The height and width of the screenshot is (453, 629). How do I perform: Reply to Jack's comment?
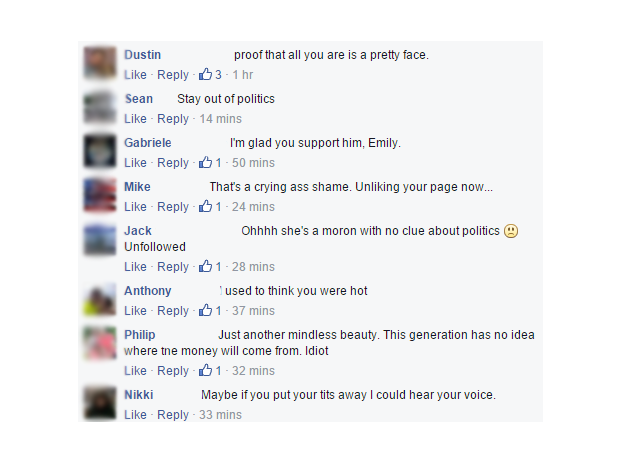click(x=172, y=266)
